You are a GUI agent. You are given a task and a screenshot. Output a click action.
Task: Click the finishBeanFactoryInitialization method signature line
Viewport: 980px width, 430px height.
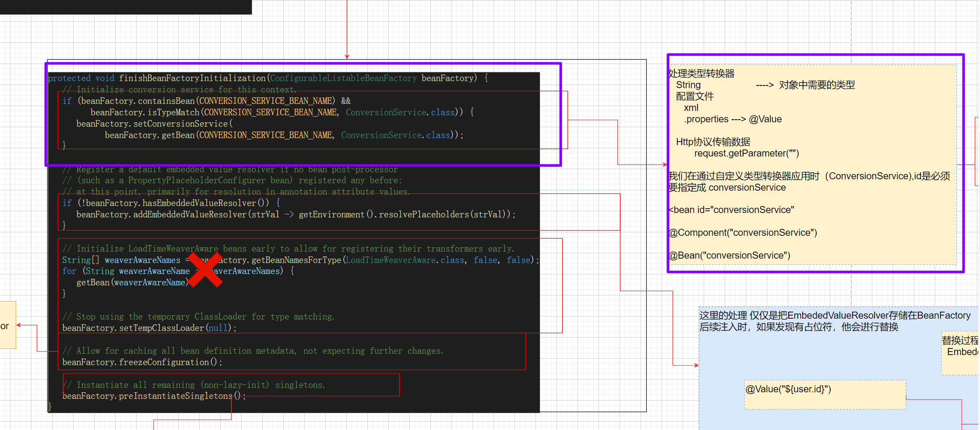click(x=268, y=78)
